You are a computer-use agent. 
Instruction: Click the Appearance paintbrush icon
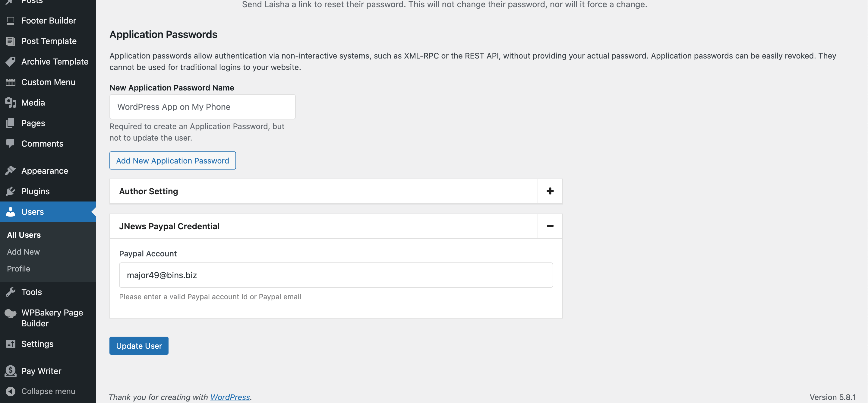11,171
